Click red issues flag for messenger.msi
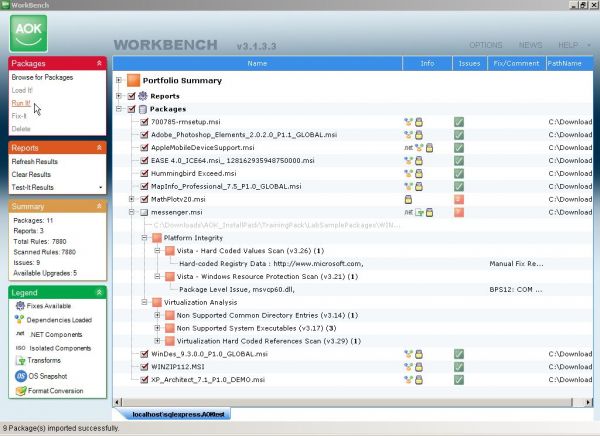Screen dimensions: 600x436 tap(459, 212)
